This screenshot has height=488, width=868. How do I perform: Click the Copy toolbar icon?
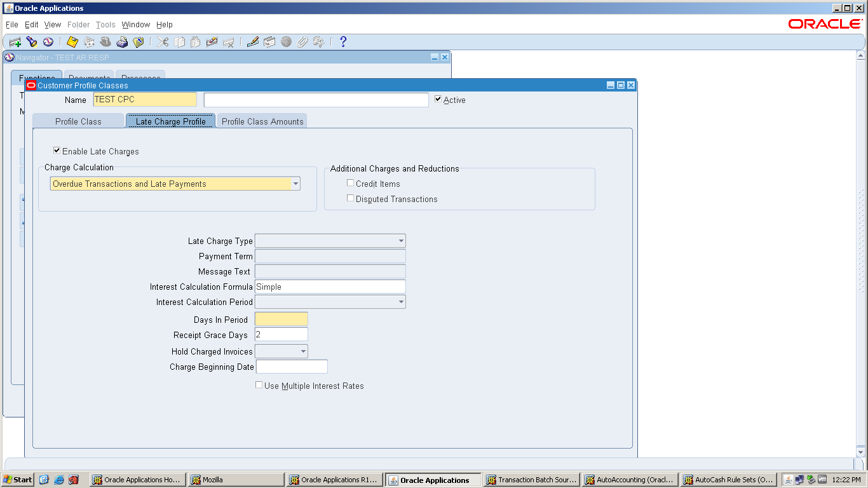coord(180,42)
